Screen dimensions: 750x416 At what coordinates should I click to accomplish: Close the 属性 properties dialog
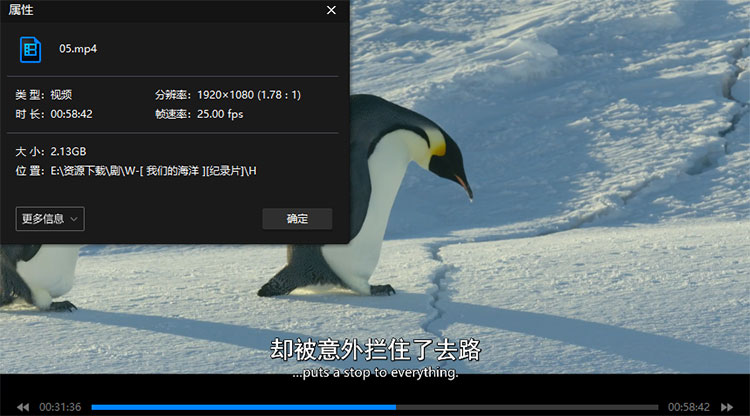click(331, 10)
